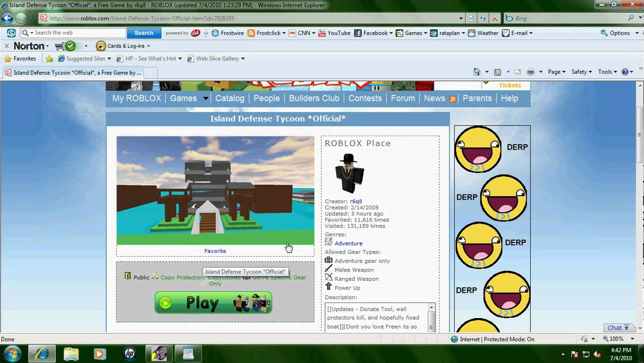Open Windows Media Player in the taskbar

(99, 353)
